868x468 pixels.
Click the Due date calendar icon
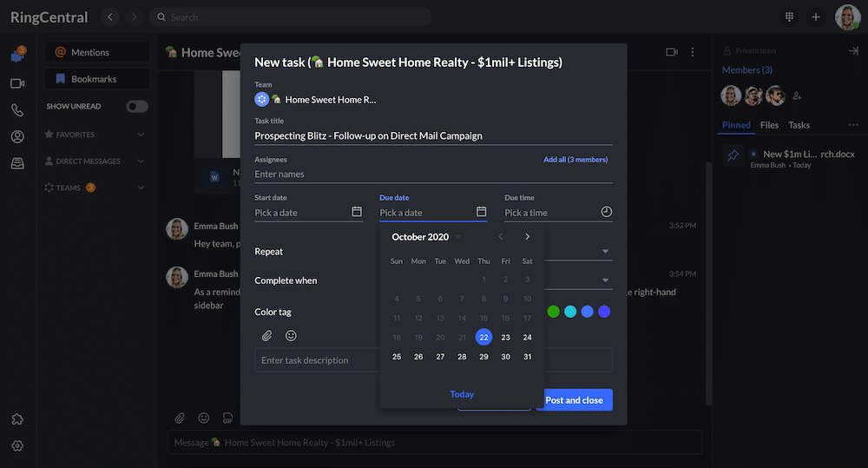(x=482, y=212)
